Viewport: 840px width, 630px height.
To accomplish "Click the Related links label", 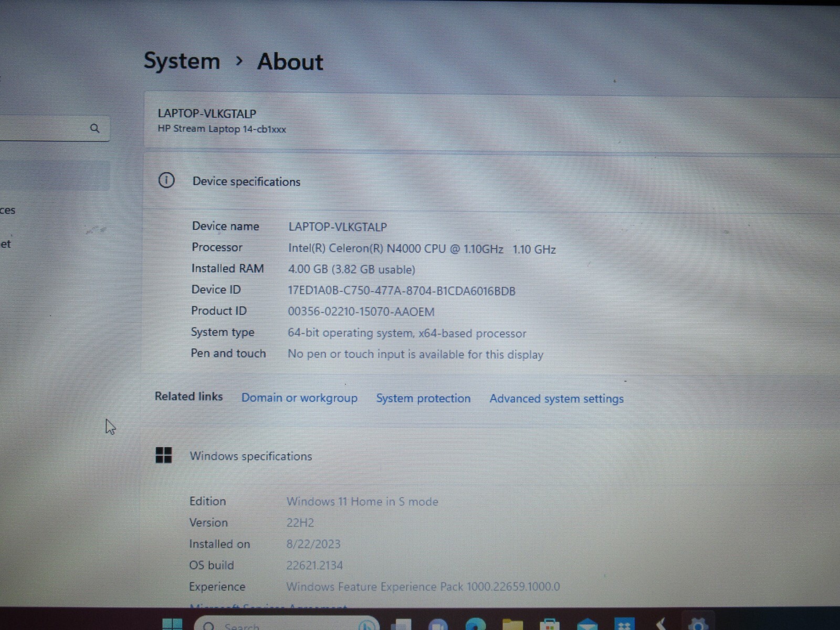I will [x=188, y=396].
